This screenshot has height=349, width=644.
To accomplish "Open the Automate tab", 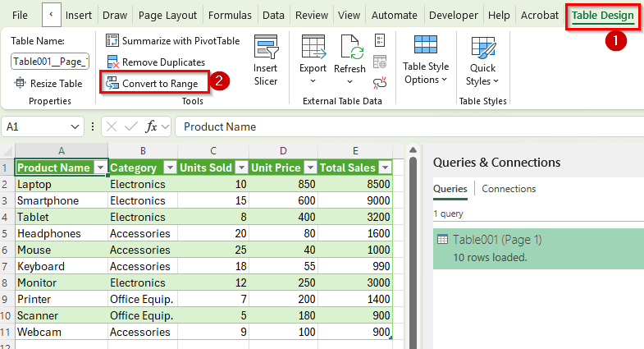I will [395, 16].
